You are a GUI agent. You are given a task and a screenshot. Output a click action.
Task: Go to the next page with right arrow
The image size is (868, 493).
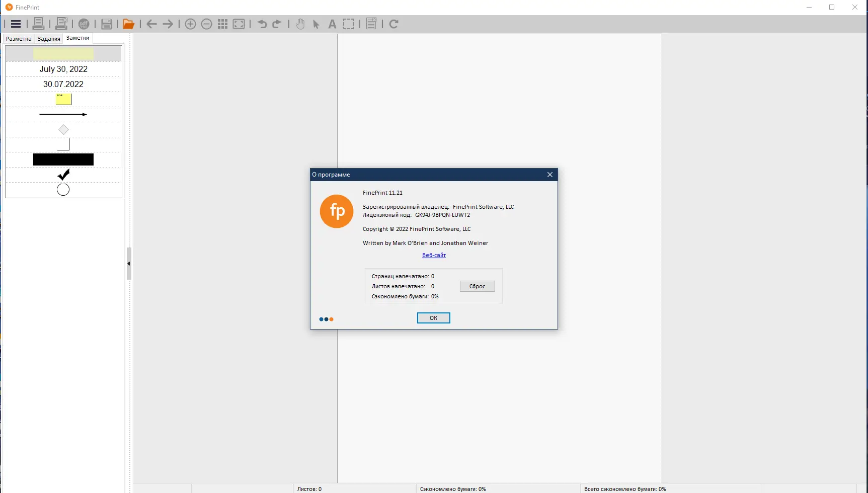[168, 24]
